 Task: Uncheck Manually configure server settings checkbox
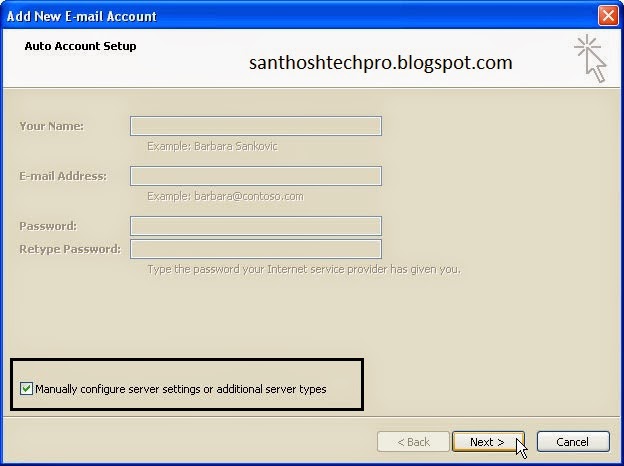26,388
